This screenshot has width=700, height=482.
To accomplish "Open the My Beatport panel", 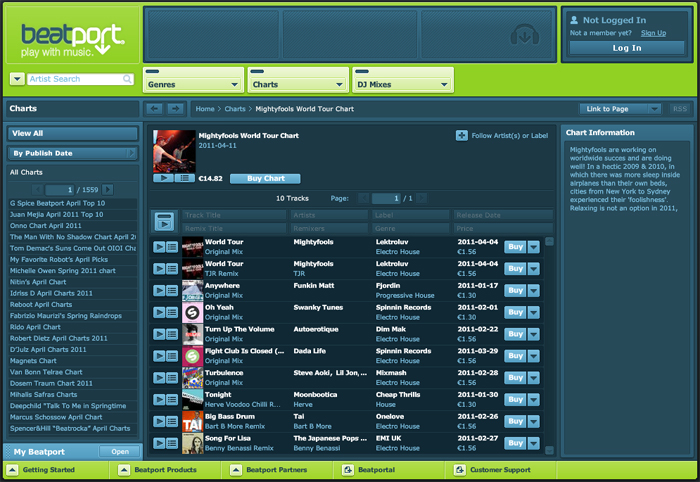I will (120, 452).
